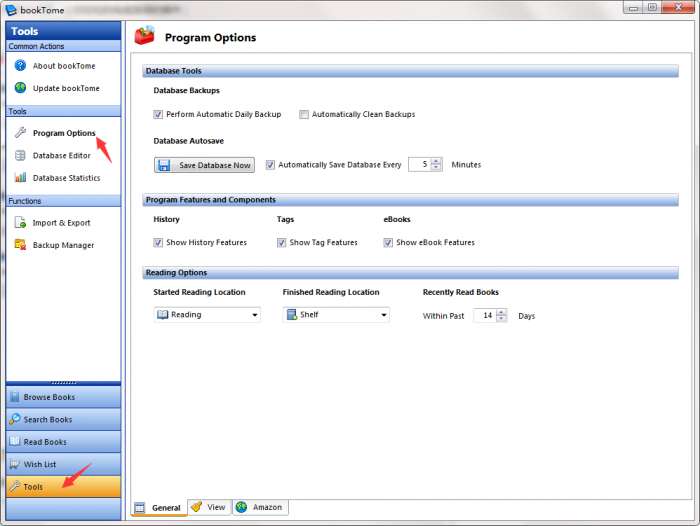This screenshot has width=700, height=526.
Task: Open Database Statistics
Action: pos(67,178)
